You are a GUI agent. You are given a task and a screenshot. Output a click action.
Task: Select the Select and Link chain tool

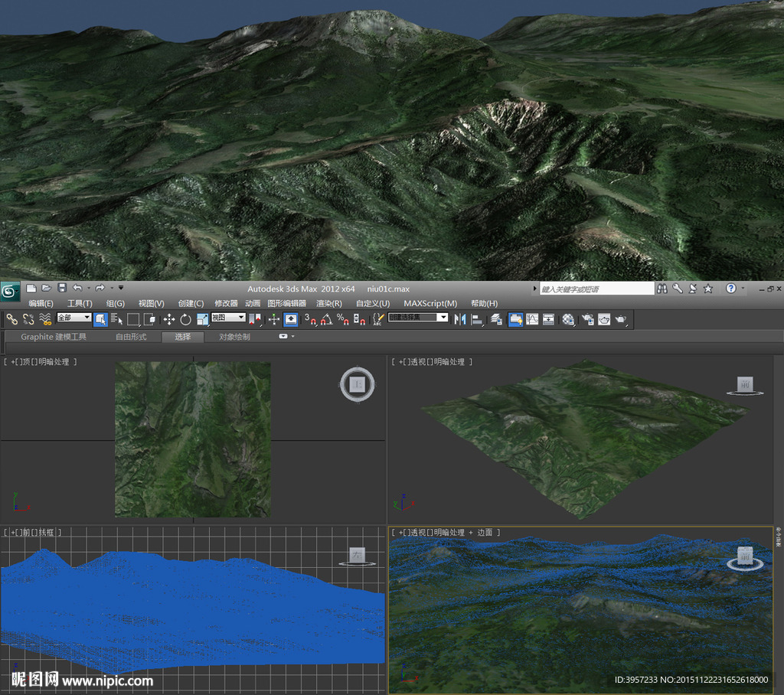(x=12, y=319)
